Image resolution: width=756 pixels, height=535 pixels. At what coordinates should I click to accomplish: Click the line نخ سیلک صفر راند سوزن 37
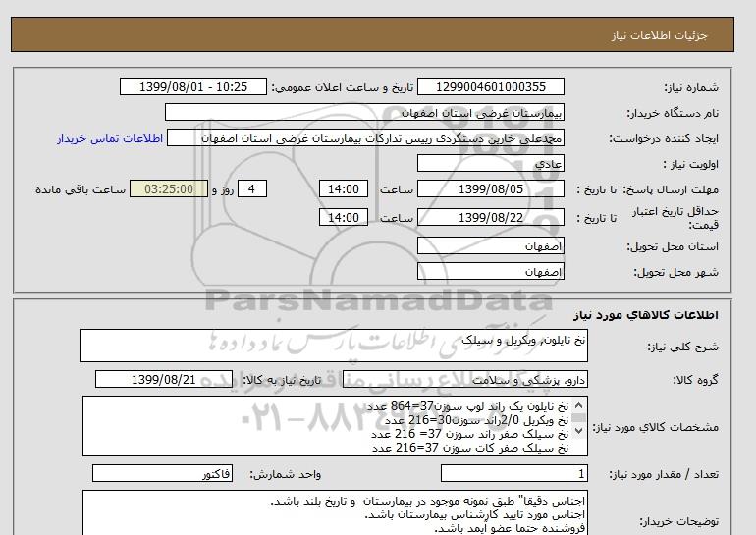[469, 434]
